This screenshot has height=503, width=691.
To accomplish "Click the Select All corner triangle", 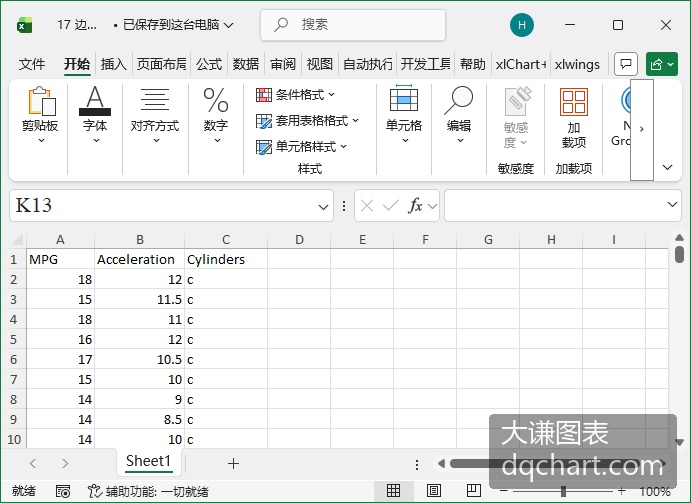I will coord(17,239).
